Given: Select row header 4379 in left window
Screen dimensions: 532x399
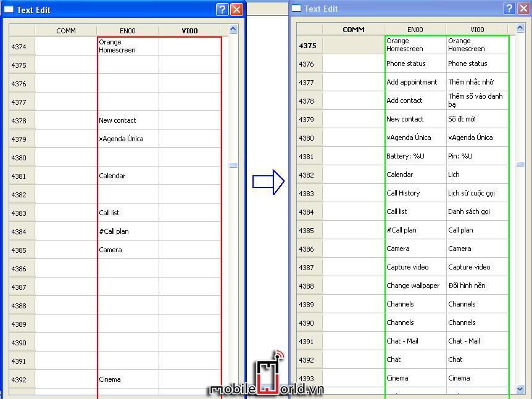Looking at the screenshot, I should click(22, 139).
